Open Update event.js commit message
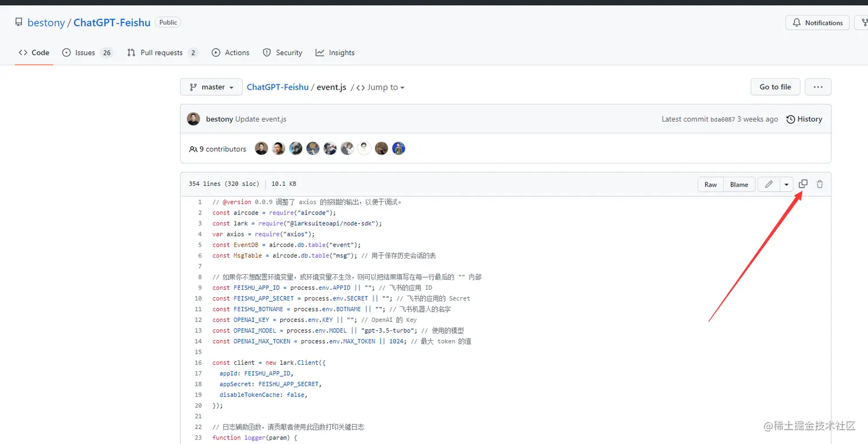Viewport: 868px width, 444px height. point(261,119)
